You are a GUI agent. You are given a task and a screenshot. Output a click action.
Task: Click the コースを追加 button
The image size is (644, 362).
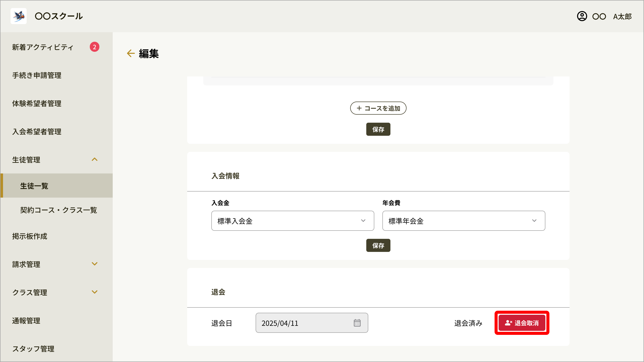point(378,108)
